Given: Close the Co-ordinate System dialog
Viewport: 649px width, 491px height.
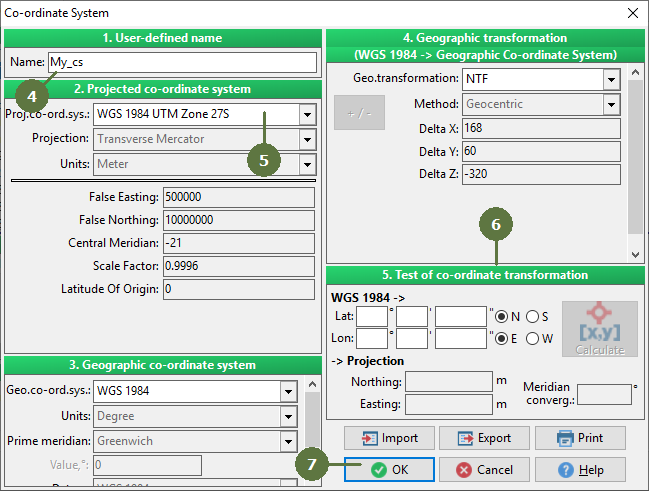Looking at the screenshot, I should point(632,13).
